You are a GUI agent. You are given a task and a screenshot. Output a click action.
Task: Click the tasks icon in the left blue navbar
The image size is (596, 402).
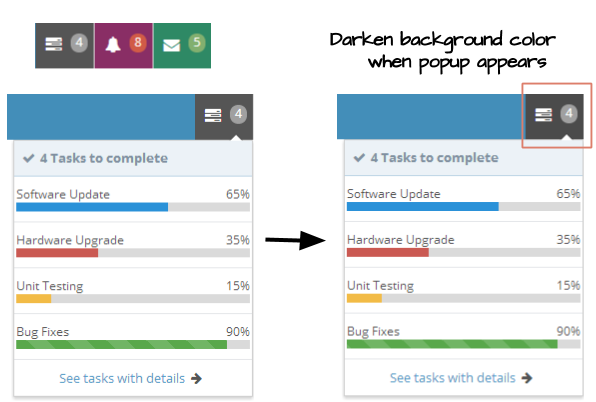[x=213, y=115]
